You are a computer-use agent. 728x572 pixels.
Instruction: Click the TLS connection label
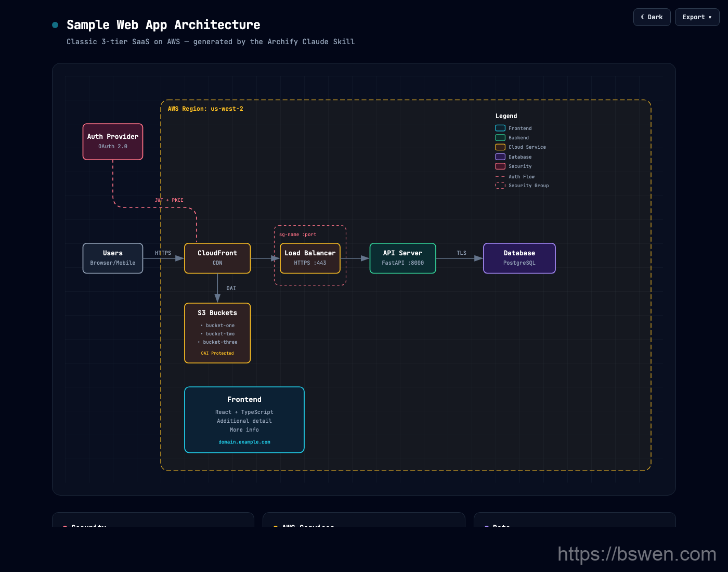[462, 253]
